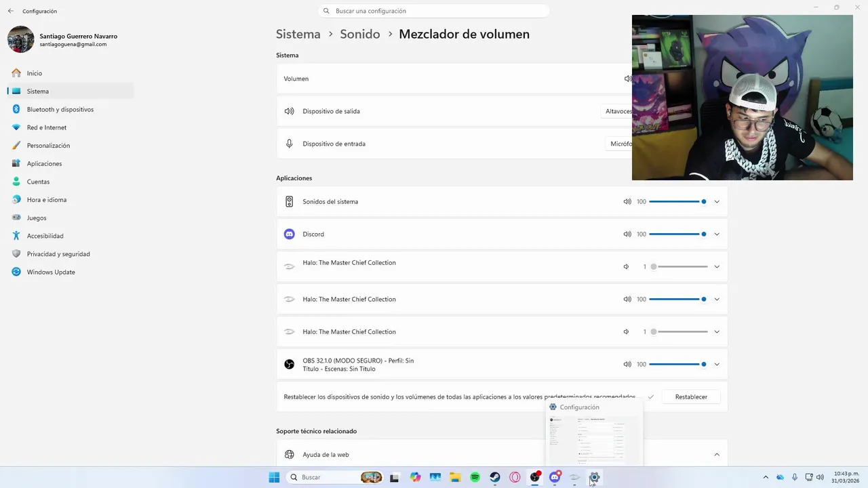The height and width of the screenshot is (488, 868).
Task: Open the taskbar clock and date
Action: 846,477
